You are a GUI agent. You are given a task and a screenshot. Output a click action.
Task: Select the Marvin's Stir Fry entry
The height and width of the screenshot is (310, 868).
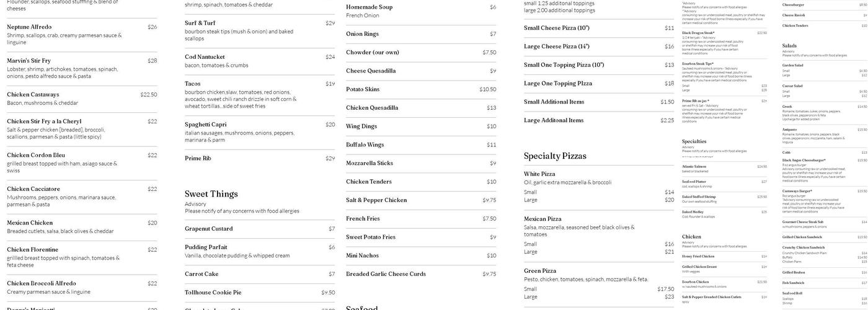tap(29, 61)
